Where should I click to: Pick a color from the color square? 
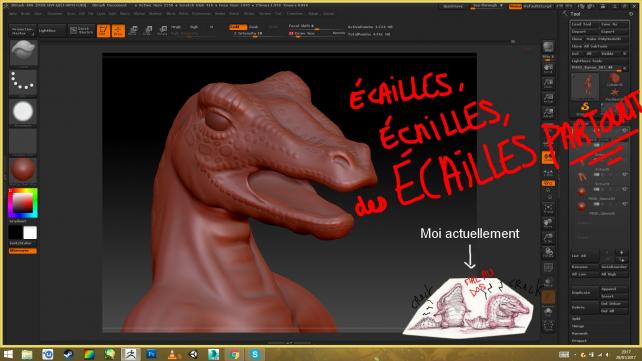pos(23,203)
